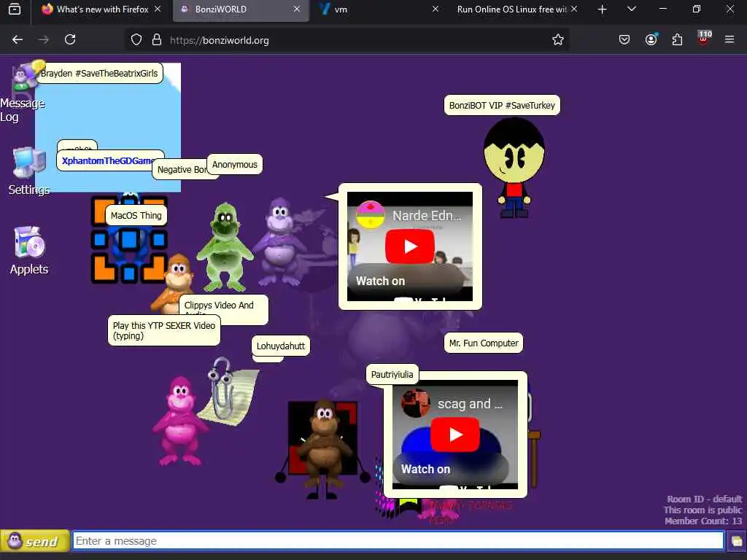The width and height of the screenshot is (747, 560).
Task: Bookmark this page with star icon
Action: coord(558,40)
